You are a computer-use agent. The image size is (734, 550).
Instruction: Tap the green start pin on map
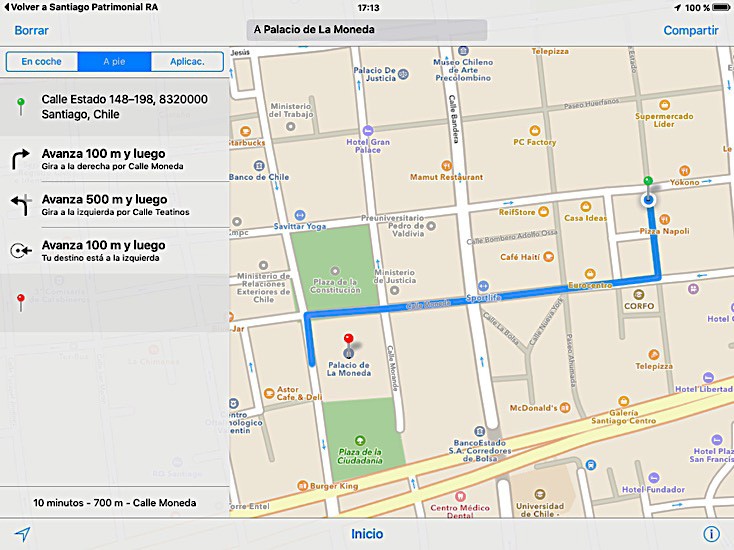tap(648, 184)
